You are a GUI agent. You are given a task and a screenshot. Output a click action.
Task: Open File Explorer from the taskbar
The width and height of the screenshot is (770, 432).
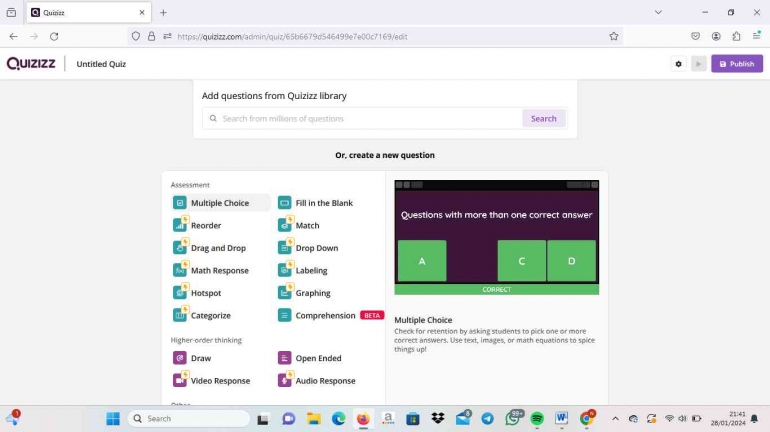coord(314,419)
